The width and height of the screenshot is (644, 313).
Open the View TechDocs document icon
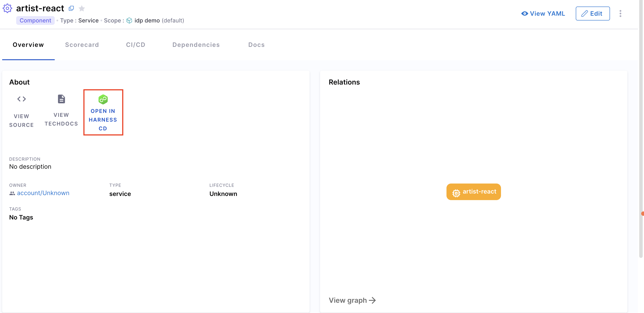pyautogui.click(x=61, y=99)
